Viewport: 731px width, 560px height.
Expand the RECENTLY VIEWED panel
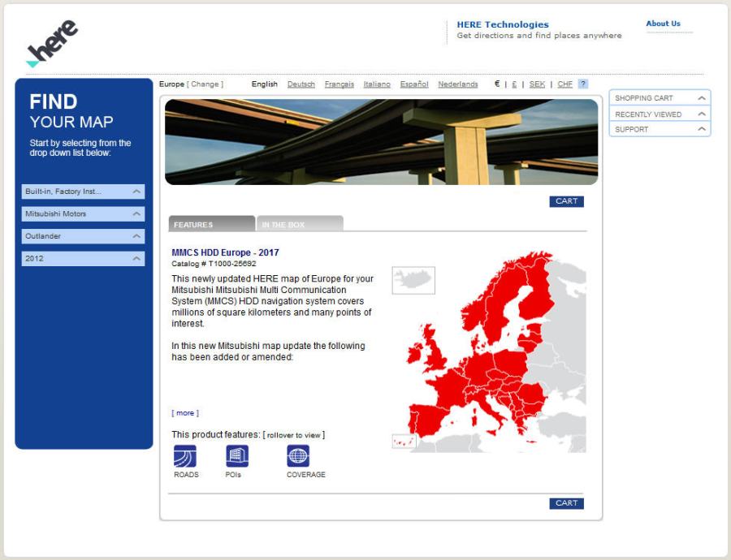click(660, 114)
